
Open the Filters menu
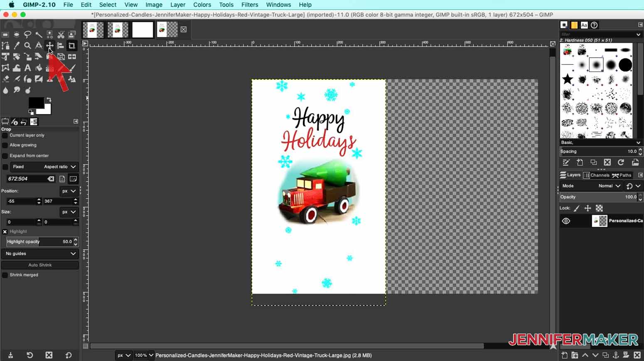pos(250,5)
